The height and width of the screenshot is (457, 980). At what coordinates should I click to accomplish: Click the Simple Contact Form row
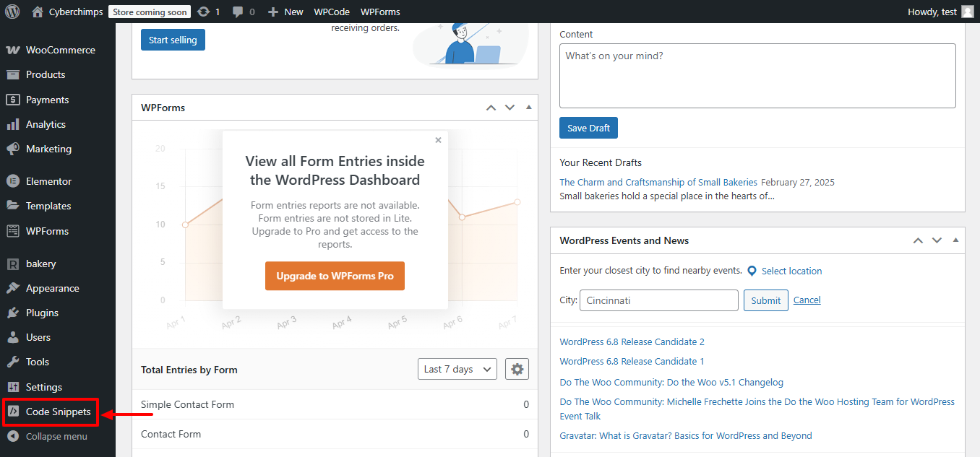335,404
